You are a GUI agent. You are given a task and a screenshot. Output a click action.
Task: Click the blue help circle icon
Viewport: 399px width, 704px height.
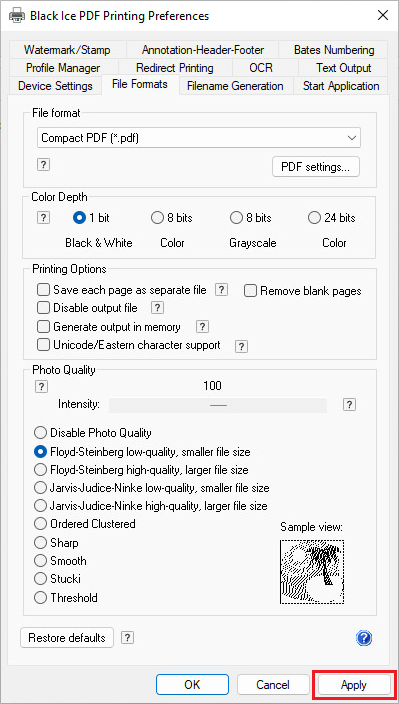pos(364,638)
